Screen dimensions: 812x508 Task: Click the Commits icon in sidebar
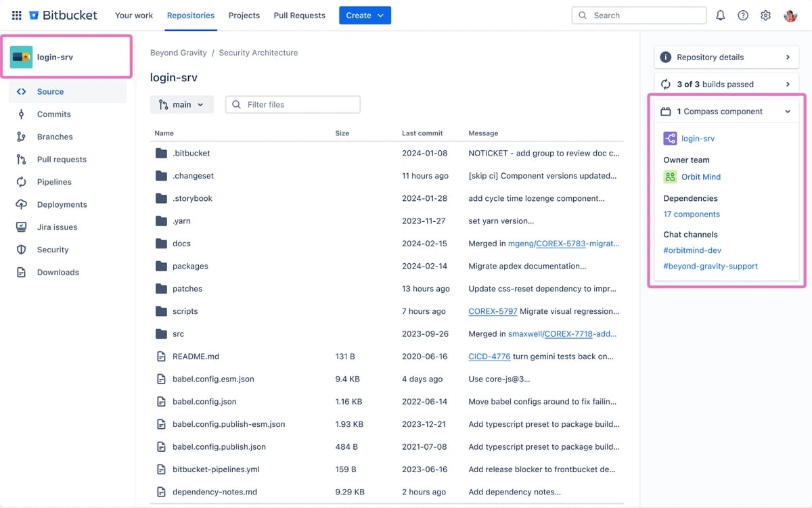(x=21, y=114)
